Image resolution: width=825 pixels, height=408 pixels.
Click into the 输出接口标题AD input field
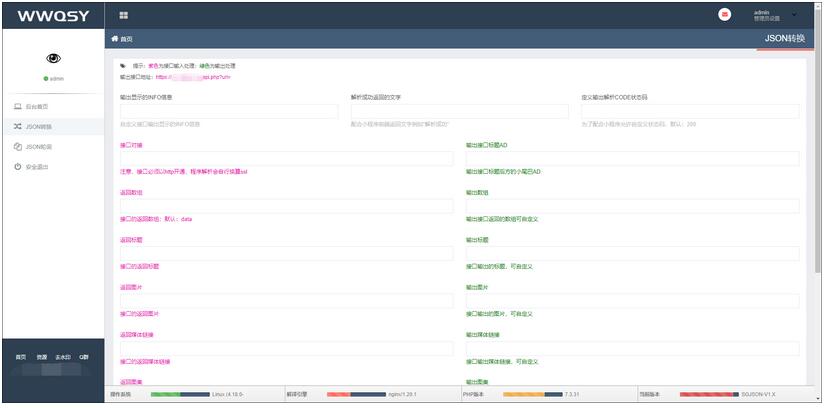(632, 158)
